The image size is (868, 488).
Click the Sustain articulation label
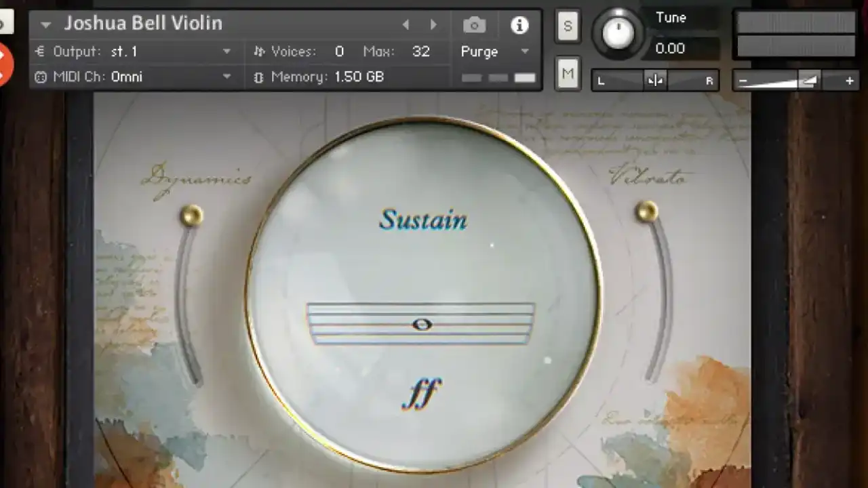pyautogui.click(x=423, y=220)
